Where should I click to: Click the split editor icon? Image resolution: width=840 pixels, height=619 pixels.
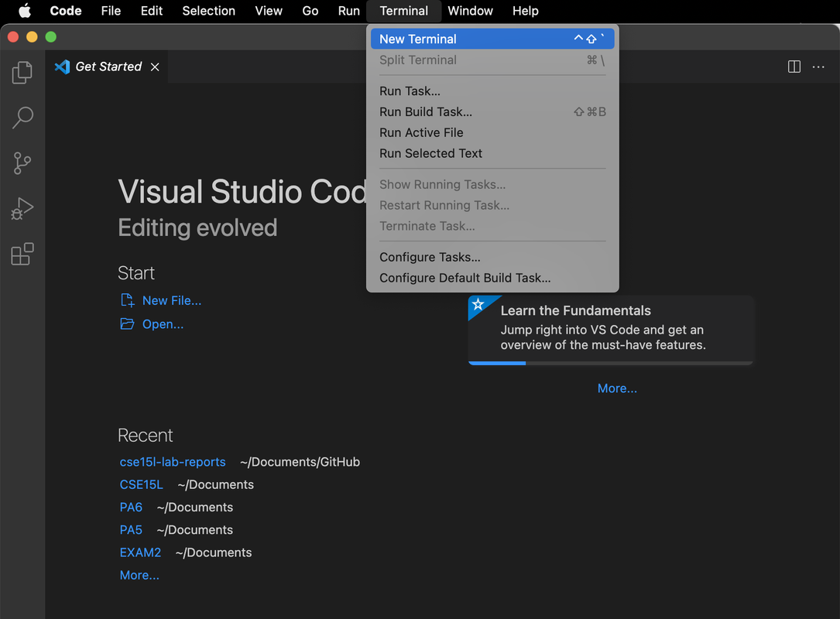tap(794, 67)
